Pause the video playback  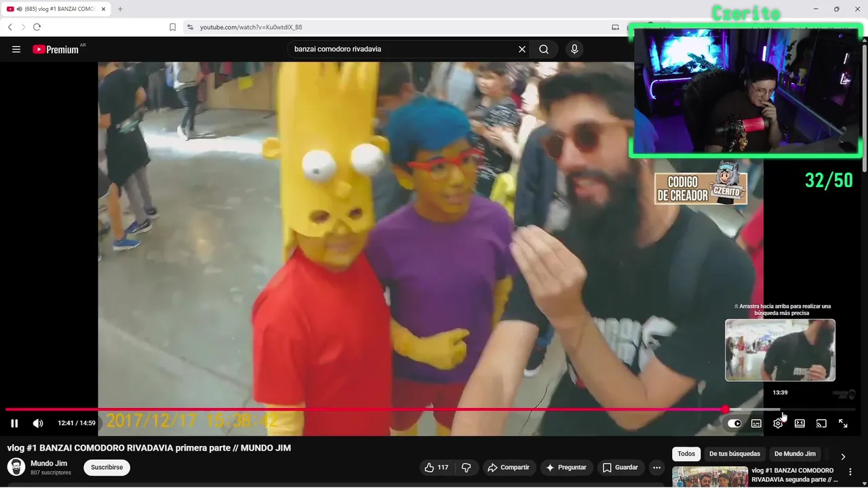(14, 424)
